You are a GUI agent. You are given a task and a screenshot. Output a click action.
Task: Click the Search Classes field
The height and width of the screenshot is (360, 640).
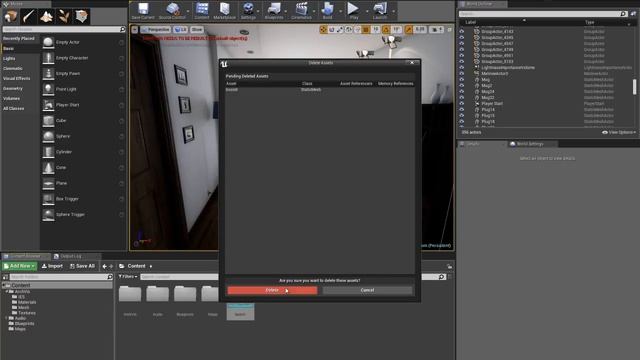(64, 29)
